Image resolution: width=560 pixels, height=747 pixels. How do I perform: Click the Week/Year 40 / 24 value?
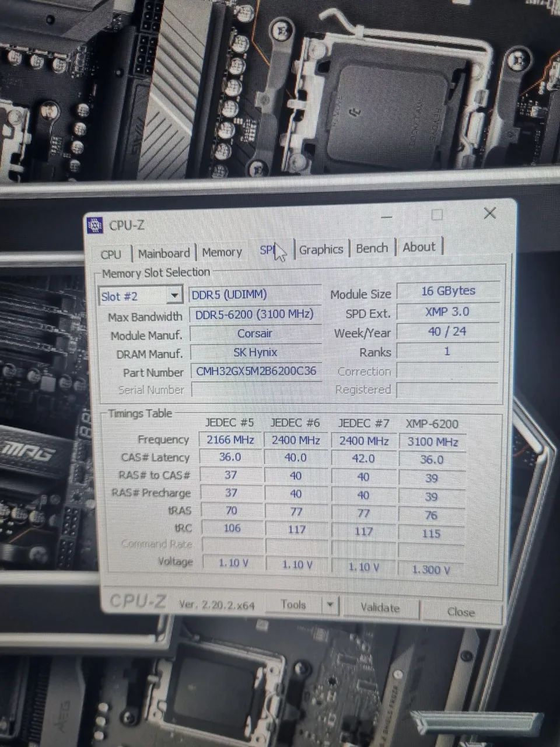coord(447,331)
